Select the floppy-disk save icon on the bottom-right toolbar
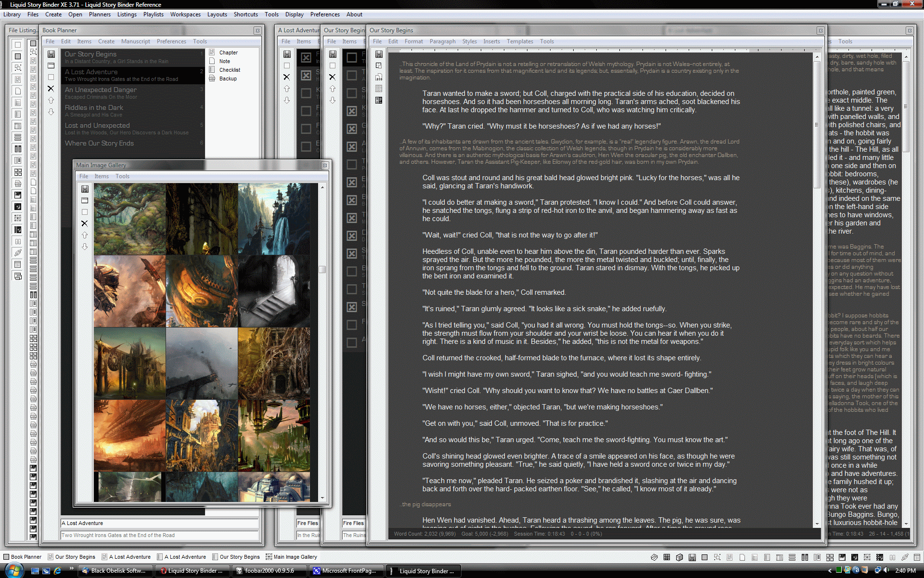The height and width of the screenshot is (578, 924). 693,557
